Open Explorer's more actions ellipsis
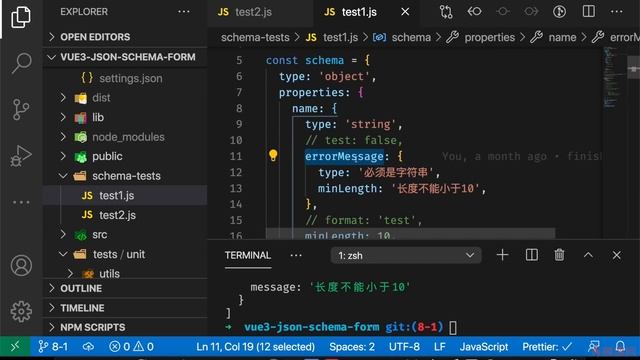This screenshot has width=640, height=360. tap(184, 12)
